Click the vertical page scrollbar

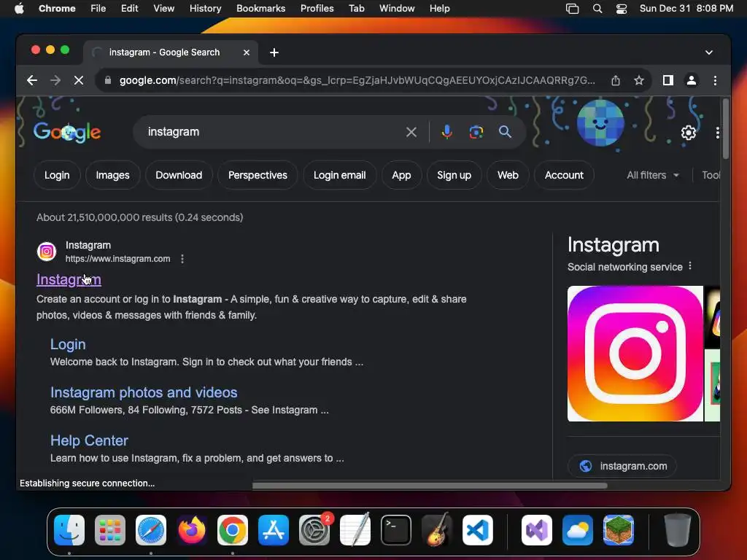(726, 128)
